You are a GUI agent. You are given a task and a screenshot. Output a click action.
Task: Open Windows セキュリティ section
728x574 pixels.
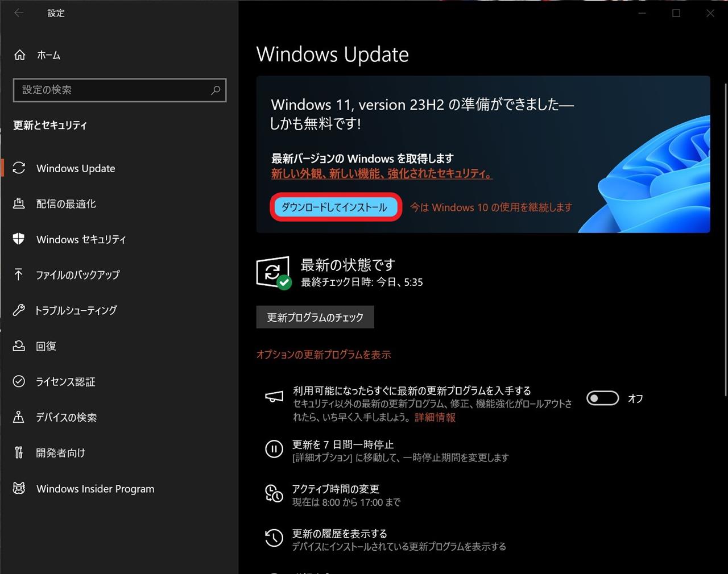pyautogui.click(x=81, y=239)
